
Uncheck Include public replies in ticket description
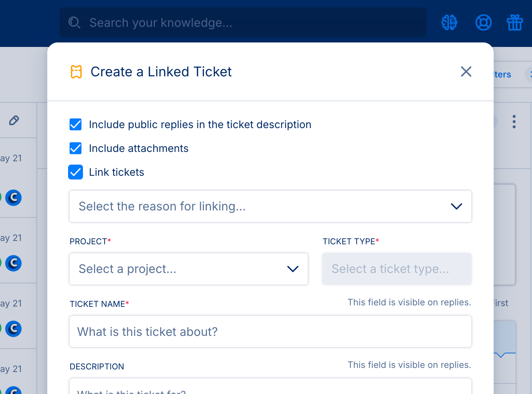click(x=76, y=124)
